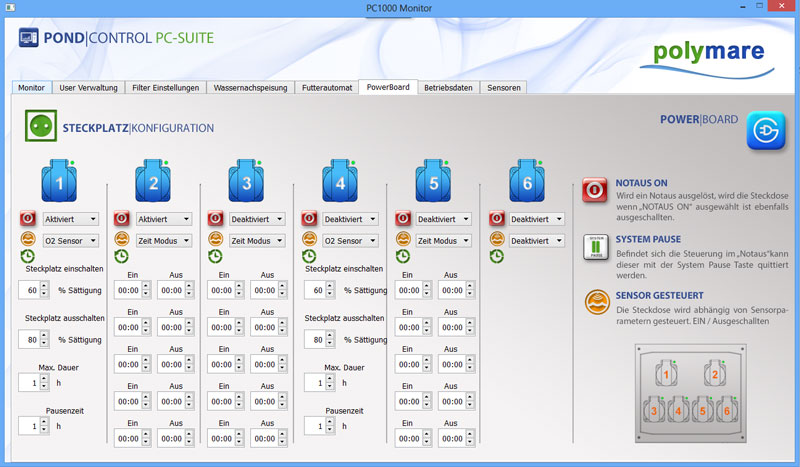This screenshot has width=800, height=467.
Task: Toggle the green timer icon under socket 3
Action: pos(215,257)
